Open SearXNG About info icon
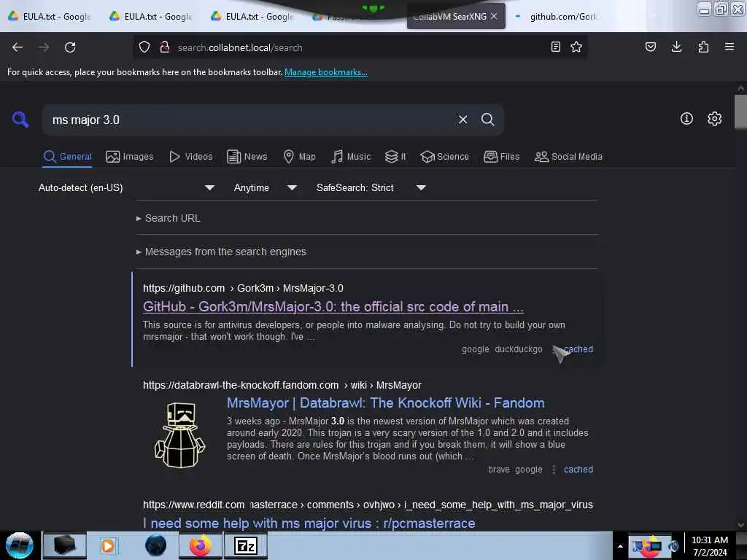747x560 pixels. 686,119
